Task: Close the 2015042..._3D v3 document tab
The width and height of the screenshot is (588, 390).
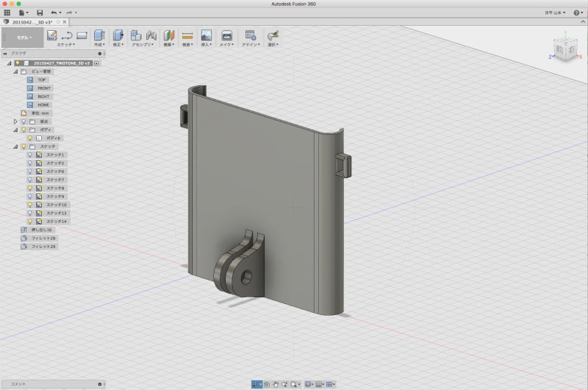Action: (65, 22)
